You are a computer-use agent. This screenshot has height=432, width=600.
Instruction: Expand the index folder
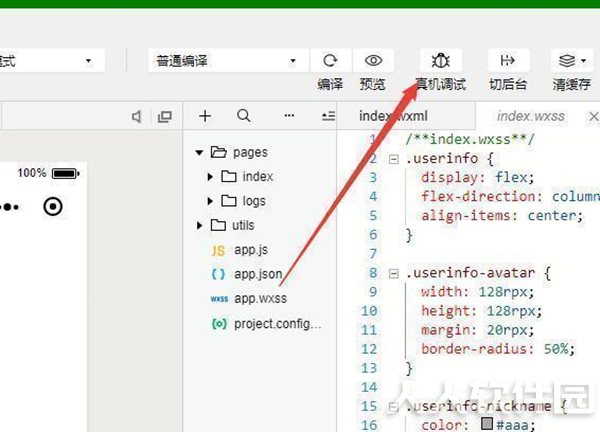[x=210, y=177]
